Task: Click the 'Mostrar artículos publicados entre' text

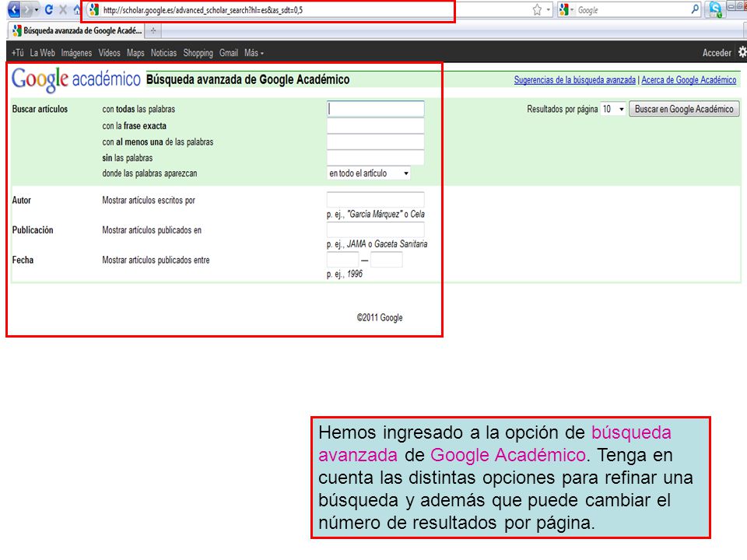Action: coord(156,260)
